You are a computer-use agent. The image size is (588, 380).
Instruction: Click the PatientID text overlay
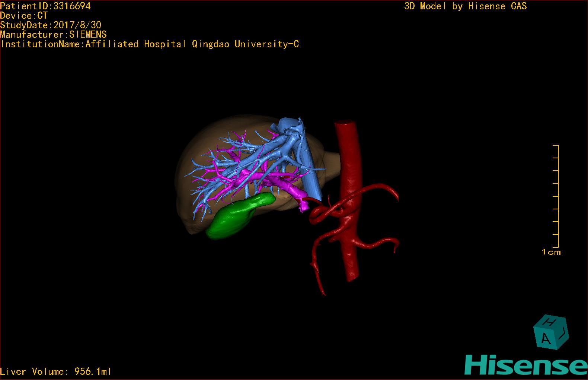pos(45,6)
